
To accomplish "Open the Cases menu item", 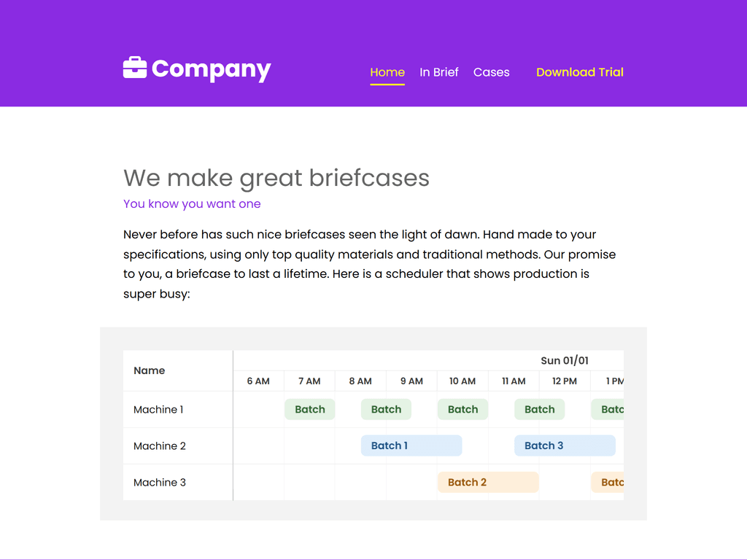I will (491, 72).
